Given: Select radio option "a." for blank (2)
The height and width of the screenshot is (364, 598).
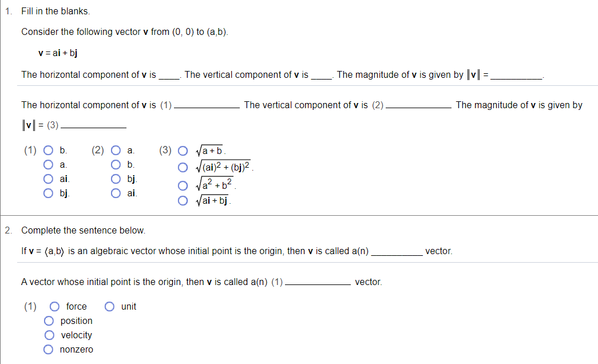Looking at the screenshot, I should click(116, 151).
